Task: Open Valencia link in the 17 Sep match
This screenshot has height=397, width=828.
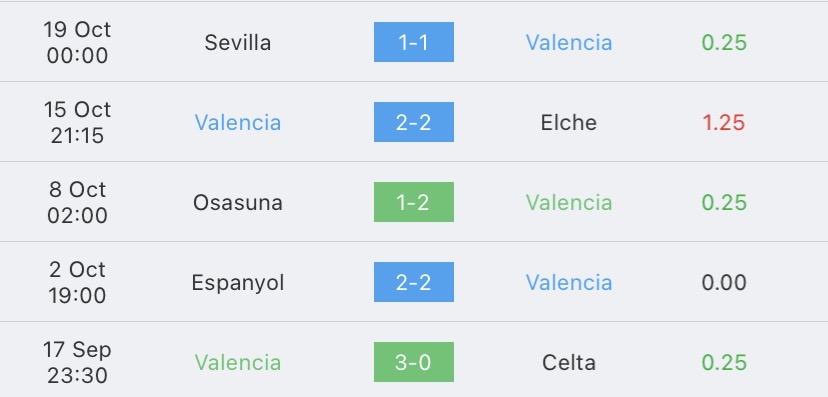Action: (x=238, y=362)
